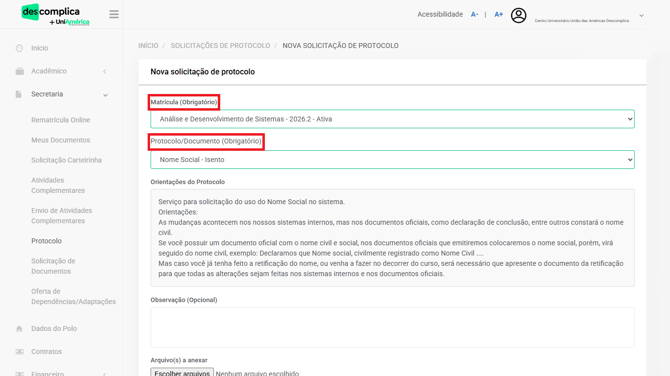Open the Protocolo/Documento dropdown
Viewport: 670px width, 376px height.
tap(392, 160)
